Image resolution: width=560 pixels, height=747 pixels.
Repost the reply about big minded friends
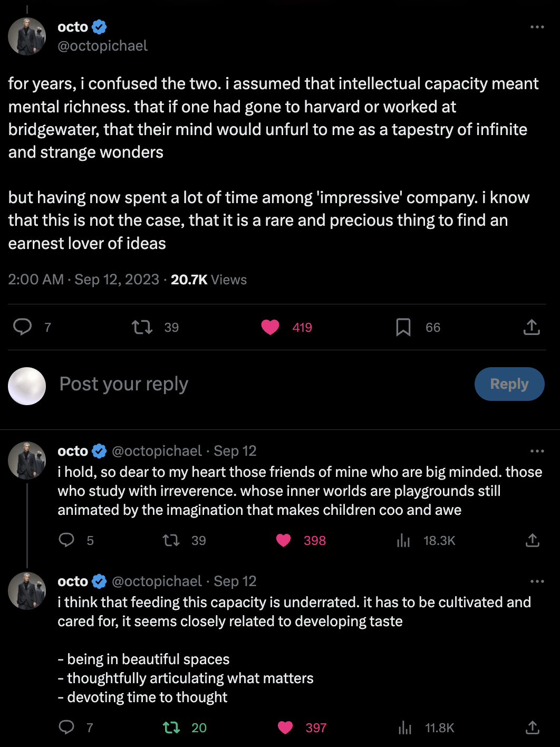click(171, 540)
